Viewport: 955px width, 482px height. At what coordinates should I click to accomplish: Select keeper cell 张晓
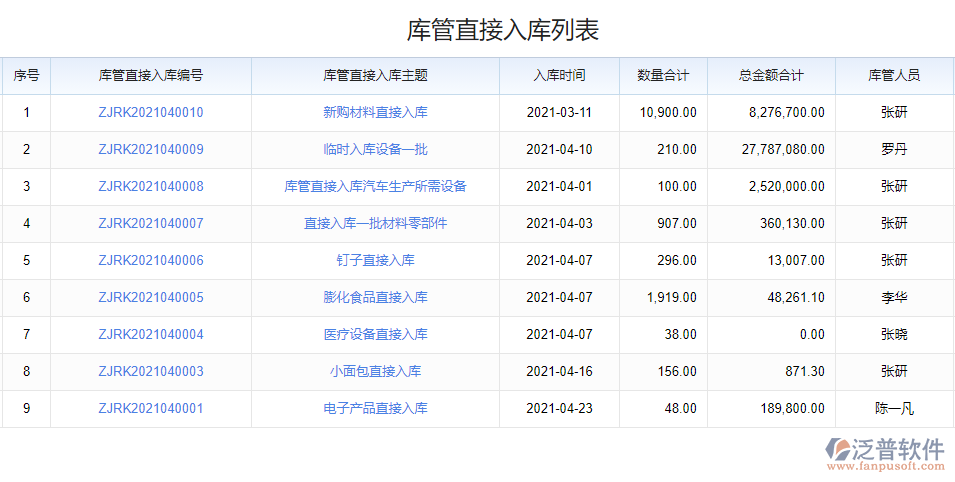(893, 335)
